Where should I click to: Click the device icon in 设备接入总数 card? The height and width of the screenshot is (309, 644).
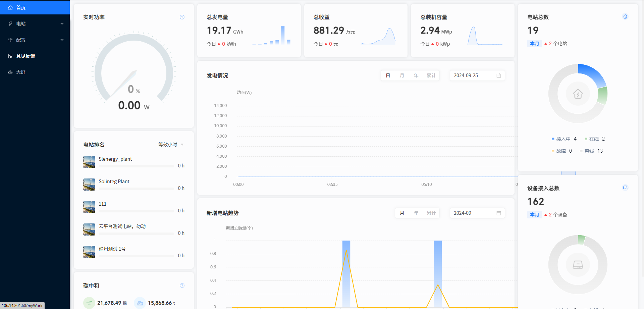coord(625,188)
